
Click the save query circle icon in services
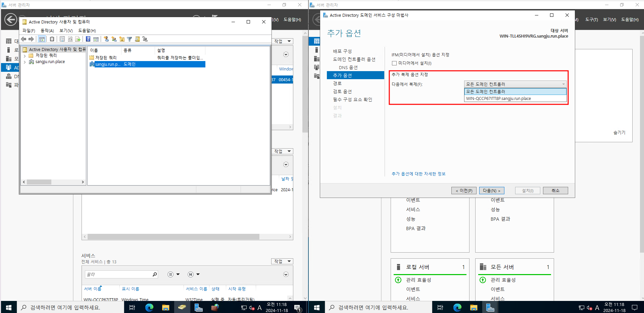coord(191,274)
